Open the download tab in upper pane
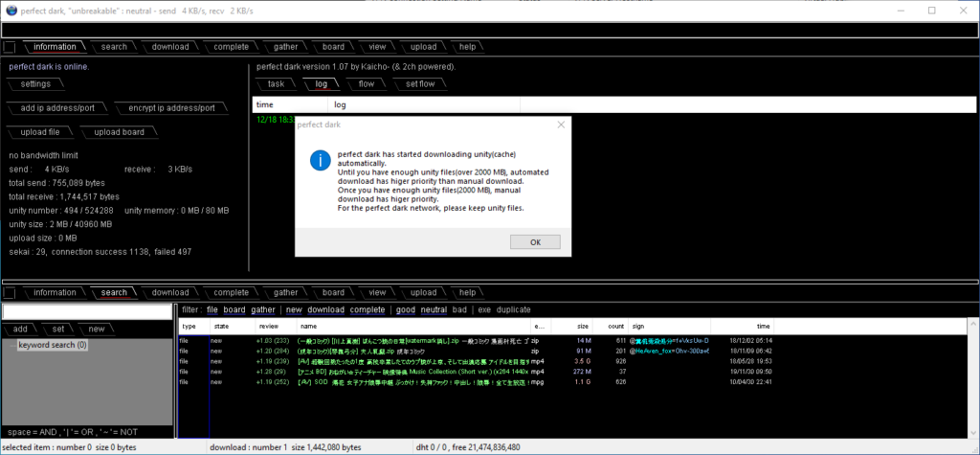Screen dimensions: 980x455 point(170,47)
